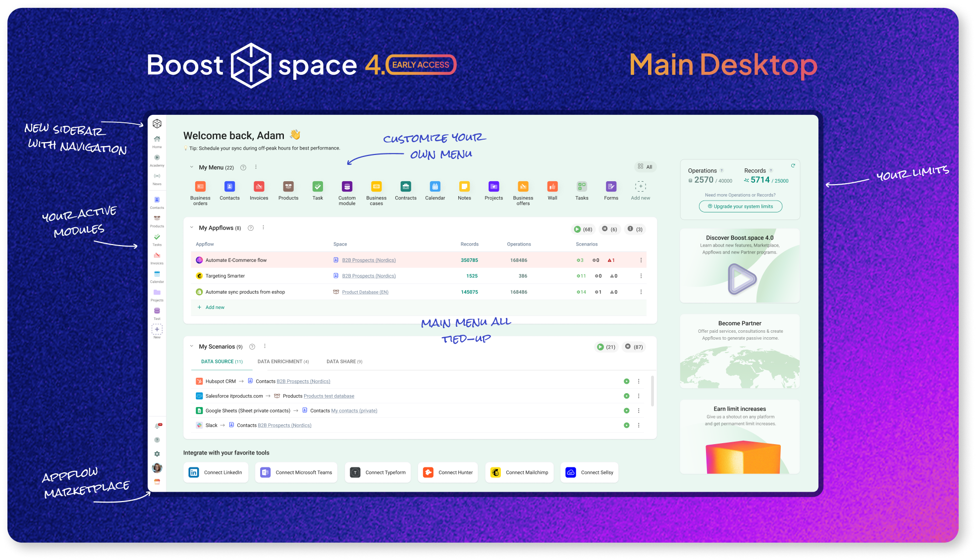Click Upgrade your system limits button
Image resolution: width=976 pixels, height=560 pixels.
pos(740,206)
